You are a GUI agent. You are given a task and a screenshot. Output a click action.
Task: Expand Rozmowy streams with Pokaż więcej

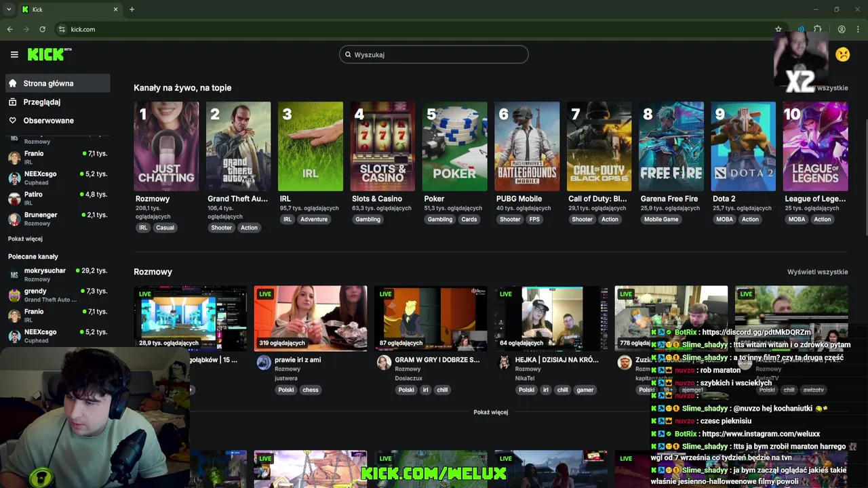coord(491,412)
